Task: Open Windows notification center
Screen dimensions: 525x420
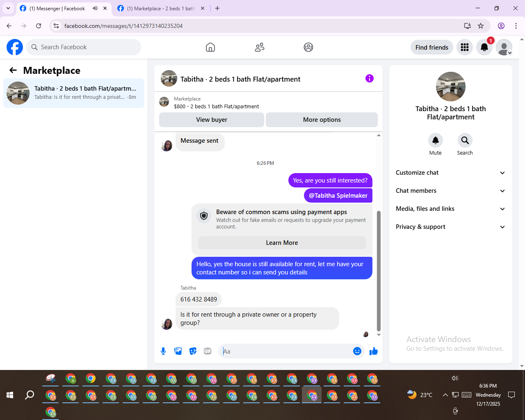Action: click(x=511, y=395)
